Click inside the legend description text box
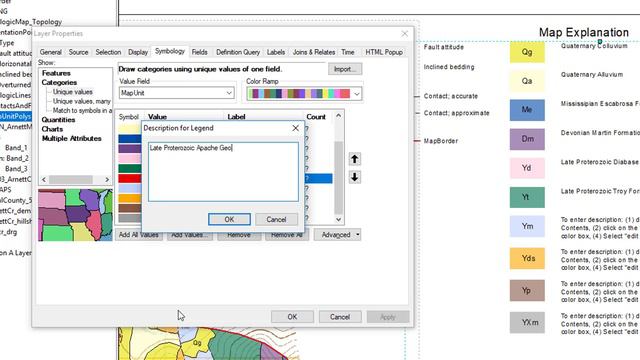The width and height of the screenshot is (640, 360). point(223,172)
